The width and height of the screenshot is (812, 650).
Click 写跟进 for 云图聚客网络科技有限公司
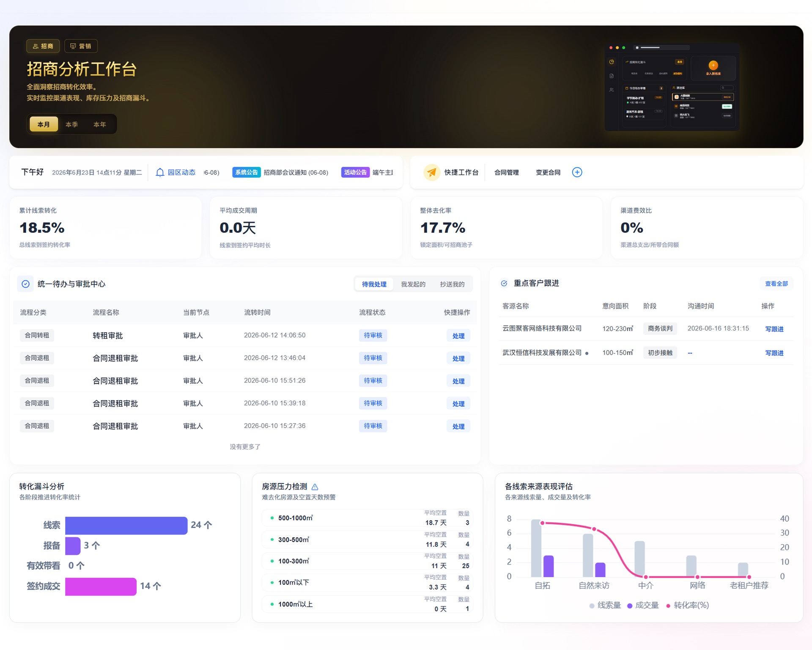774,329
